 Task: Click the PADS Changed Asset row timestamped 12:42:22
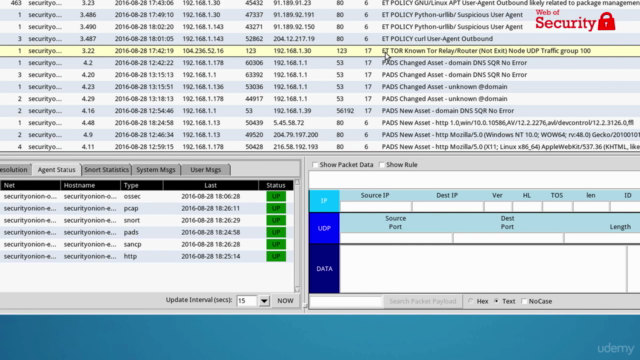[320, 63]
